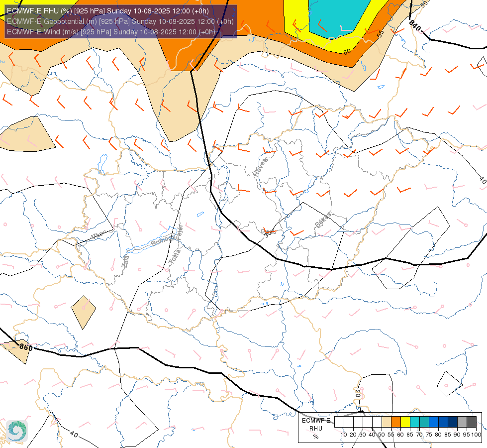Click the Vas county label

point(97,235)
